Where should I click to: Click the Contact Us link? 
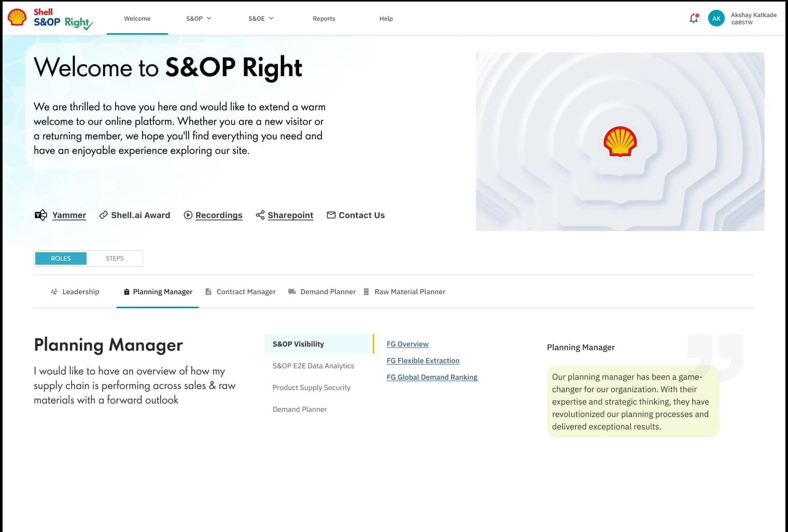[362, 215]
